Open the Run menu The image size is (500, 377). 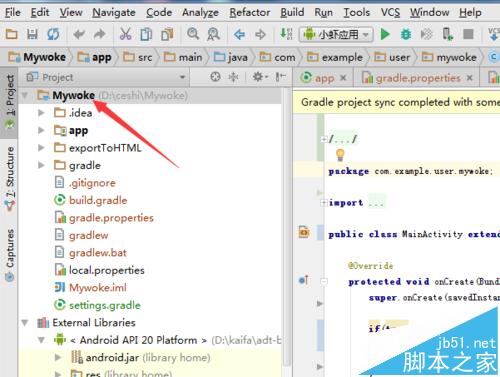323,12
